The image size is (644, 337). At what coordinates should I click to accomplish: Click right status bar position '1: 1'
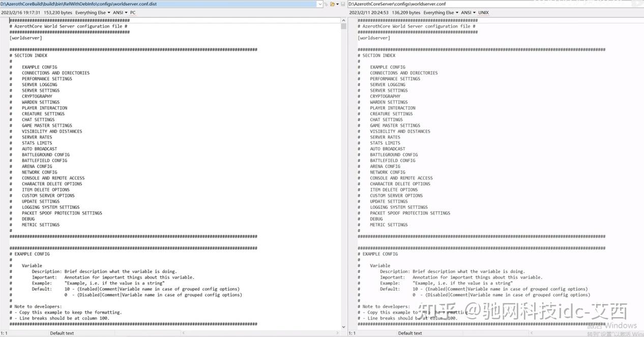tap(352, 333)
